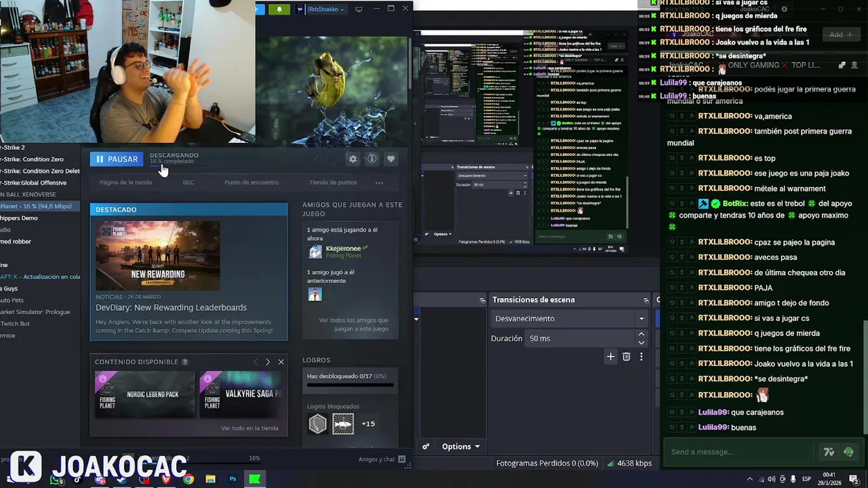Show hidden system tray icons
Screen dimensions: 868x488
[x=749, y=479]
